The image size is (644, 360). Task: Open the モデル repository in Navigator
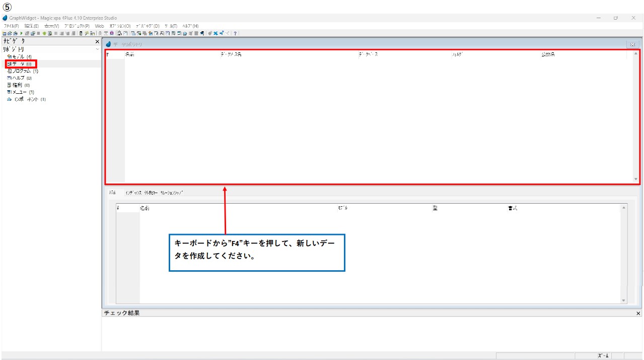coord(20,57)
